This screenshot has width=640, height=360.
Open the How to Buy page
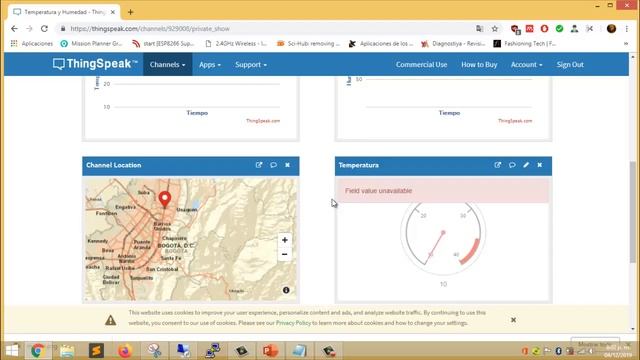(479, 64)
